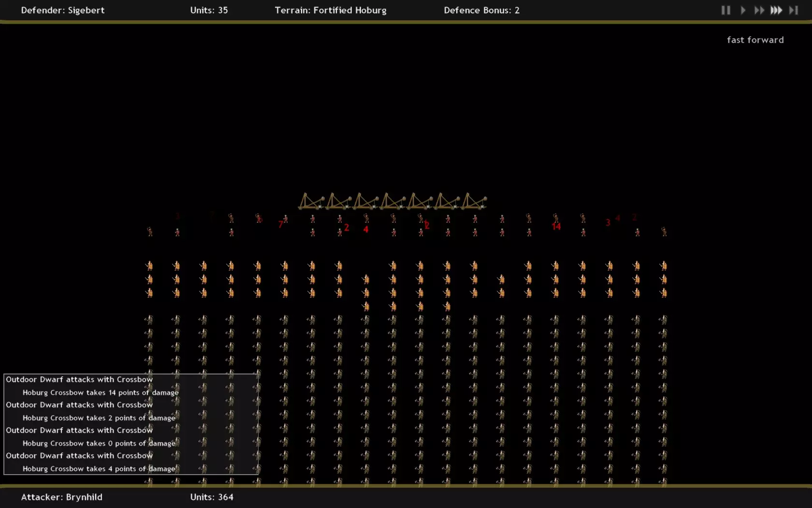The width and height of the screenshot is (812, 508).
Task: Click 'Terrain: Fortified Hoburg' label
Action: (x=331, y=10)
